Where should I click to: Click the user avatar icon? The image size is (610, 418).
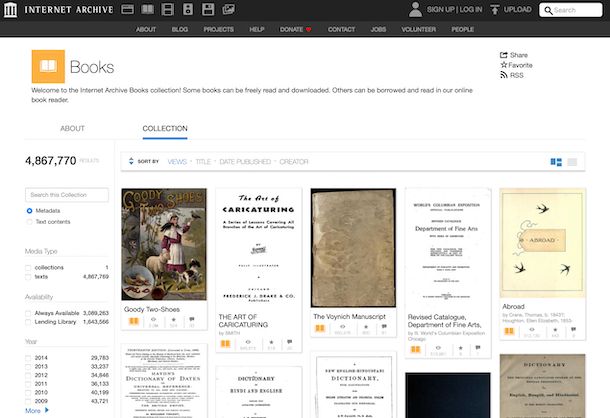click(x=415, y=10)
